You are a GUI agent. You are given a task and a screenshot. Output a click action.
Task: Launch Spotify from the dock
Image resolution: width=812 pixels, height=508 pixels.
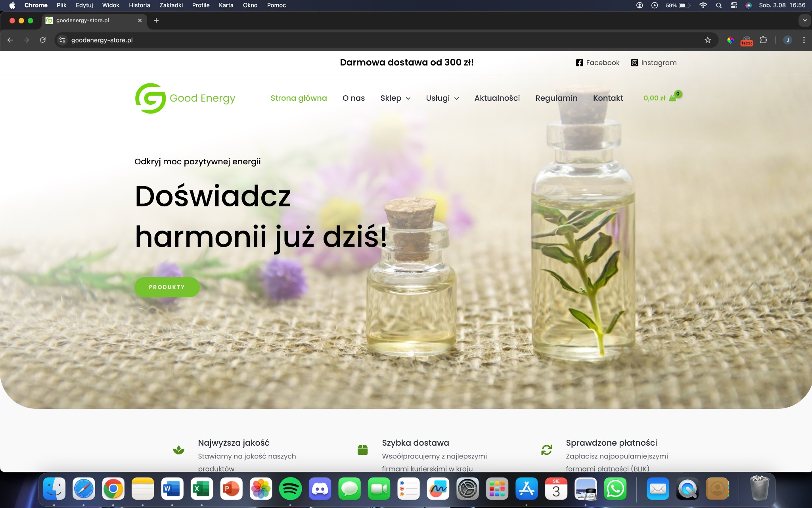pyautogui.click(x=290, y=489)
